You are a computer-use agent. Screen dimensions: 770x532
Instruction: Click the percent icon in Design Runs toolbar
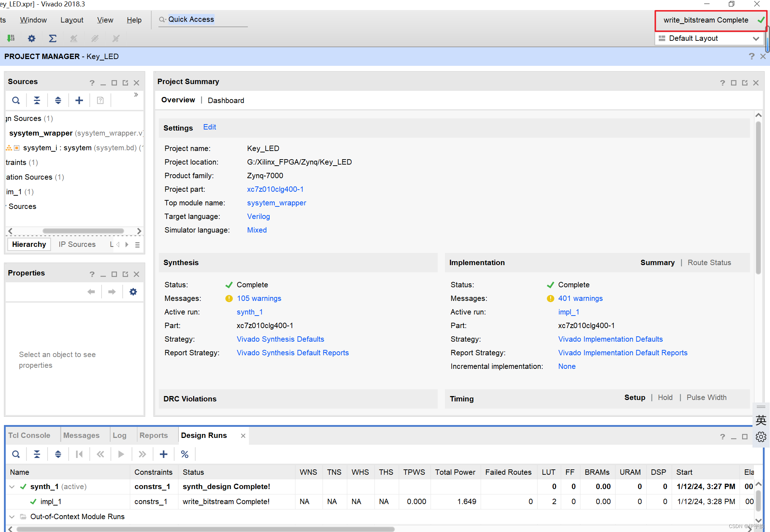point(185,454)
